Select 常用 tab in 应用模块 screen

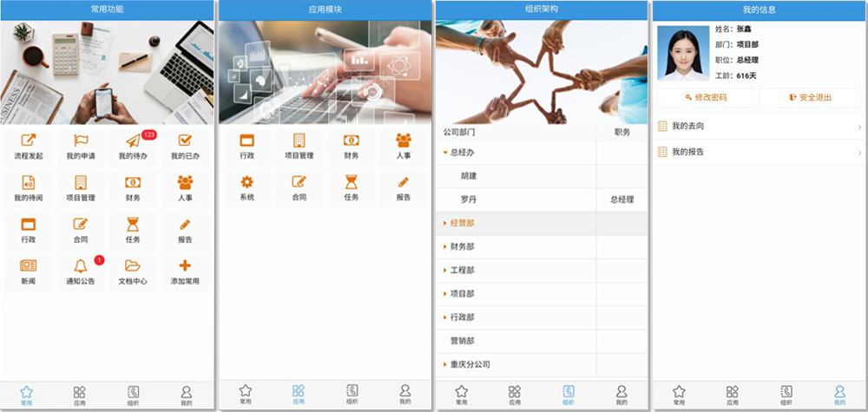coord(246,395)
